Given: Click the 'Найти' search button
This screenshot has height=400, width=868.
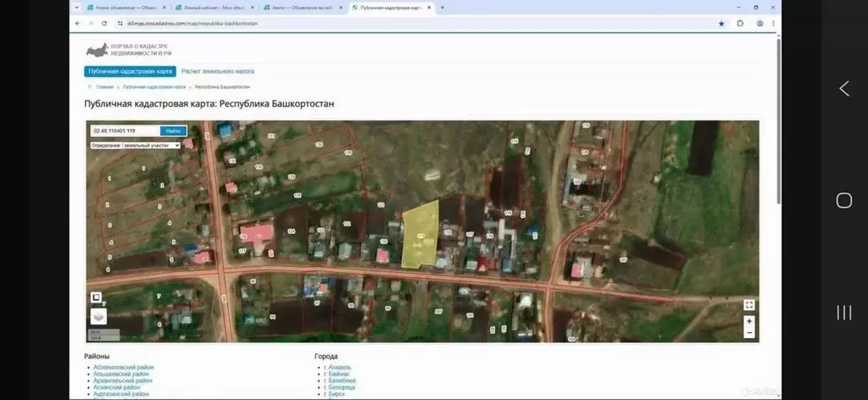Looking at the screenshot, I should (173, 131).
